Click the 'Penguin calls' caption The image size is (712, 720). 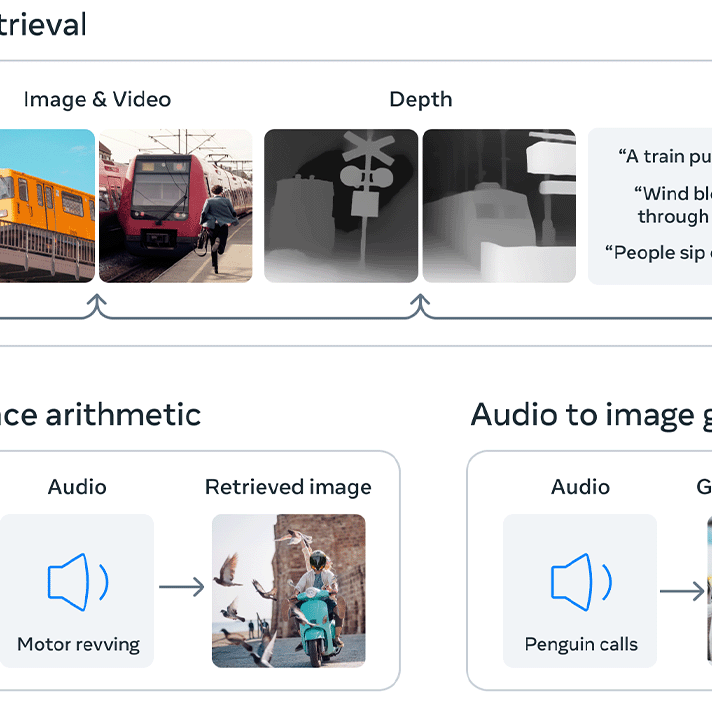581,644
